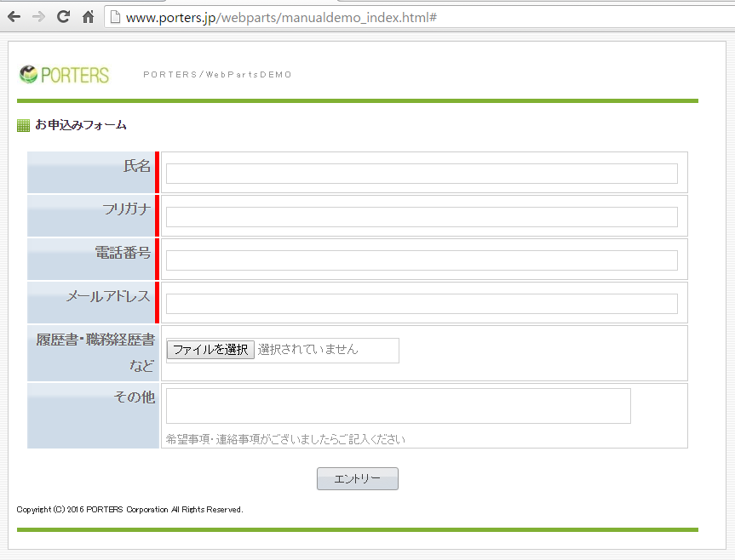This screenshot has width=735, height=560.
Task: Click the 履歴書・職務経歴書など label
Action: pyautogui.click(x=95, y=352)
